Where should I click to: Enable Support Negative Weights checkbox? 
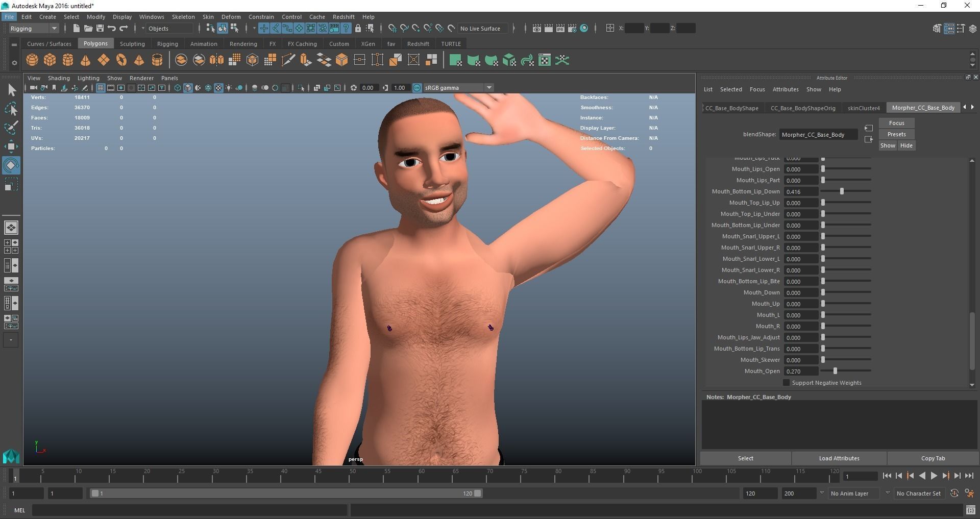(786, 383)
